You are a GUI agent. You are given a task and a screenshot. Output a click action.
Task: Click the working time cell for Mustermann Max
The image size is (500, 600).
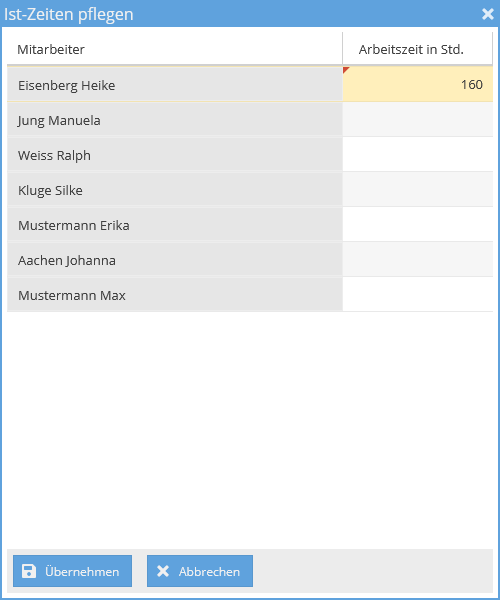click(x=417, y=295)
